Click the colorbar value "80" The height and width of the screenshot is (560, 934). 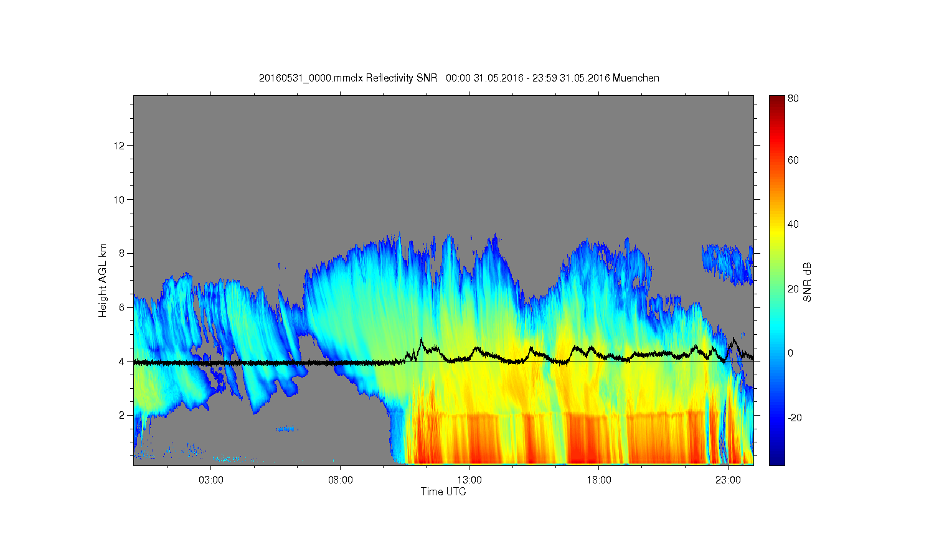click(793, 98)
